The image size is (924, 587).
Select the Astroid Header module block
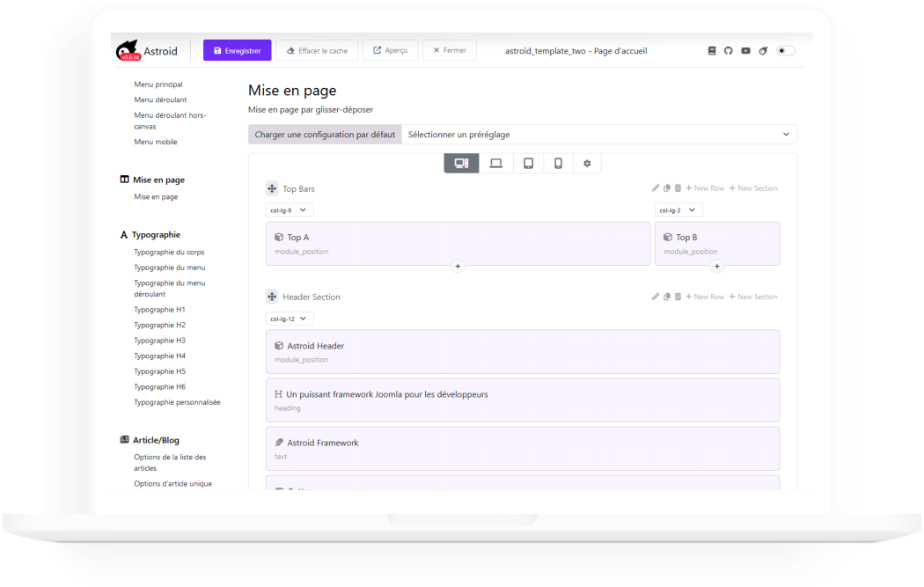(522, 351)
